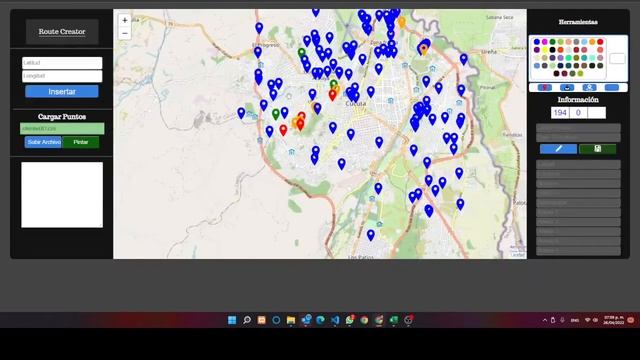
Task: Pick the orange swatch in top row
Action: [592, 42]
